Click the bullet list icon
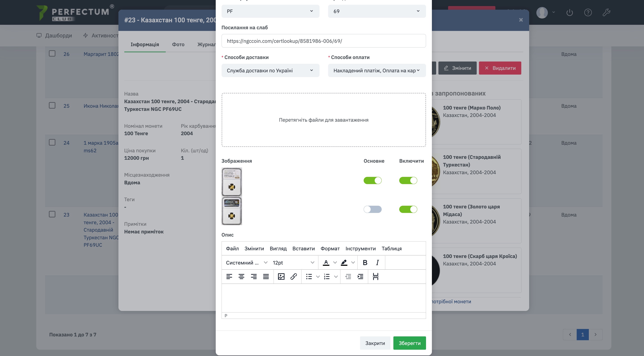 pyautogui.click(x=309, y=276)
